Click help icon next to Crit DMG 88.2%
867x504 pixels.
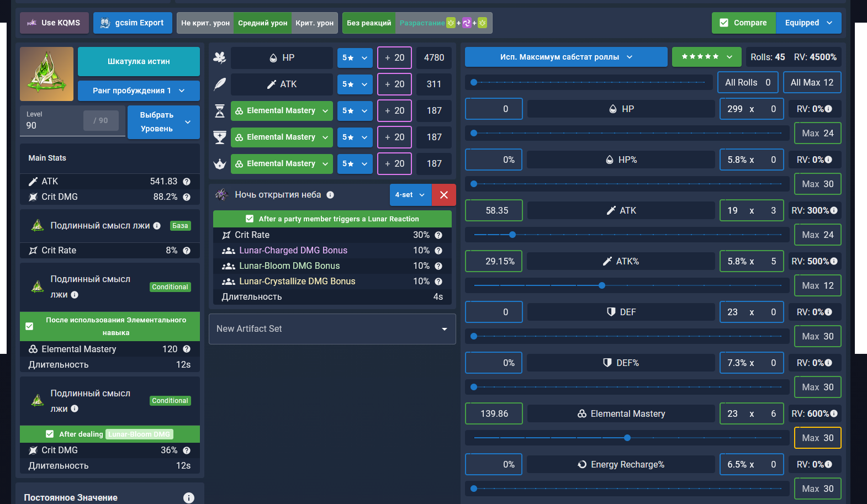tap(187, 197)
